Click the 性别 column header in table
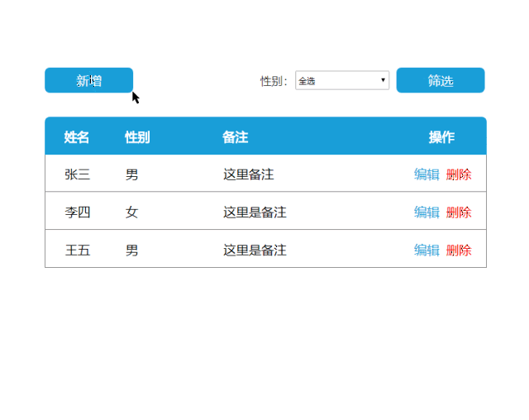Screen dimensions: 529x420 click(137, 137)
